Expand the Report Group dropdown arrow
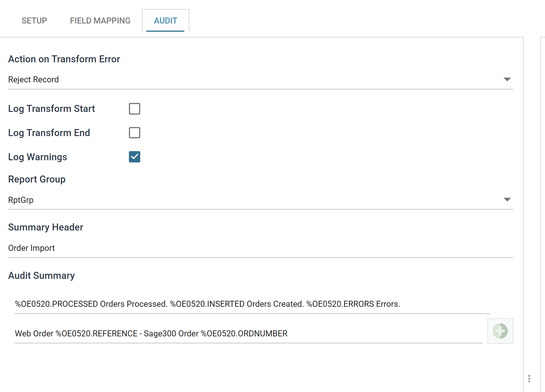Screen dimensions: 545x392 507,200
